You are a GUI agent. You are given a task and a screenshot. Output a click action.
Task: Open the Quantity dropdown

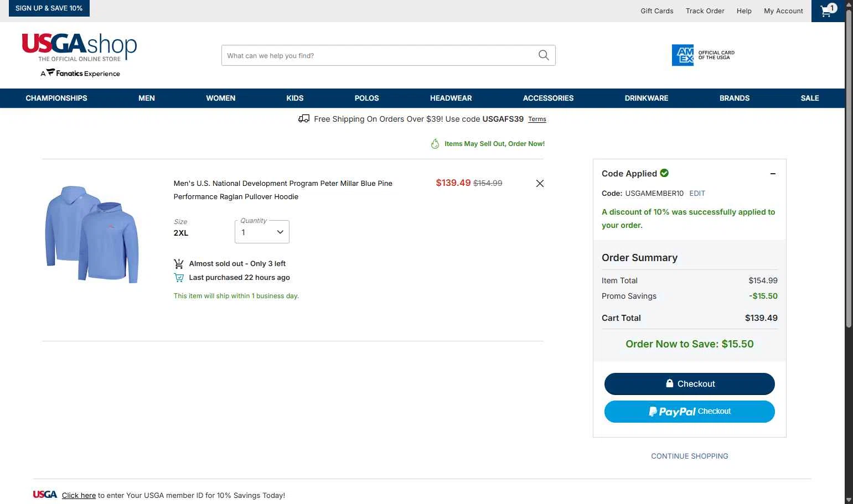tap(262, 232)
